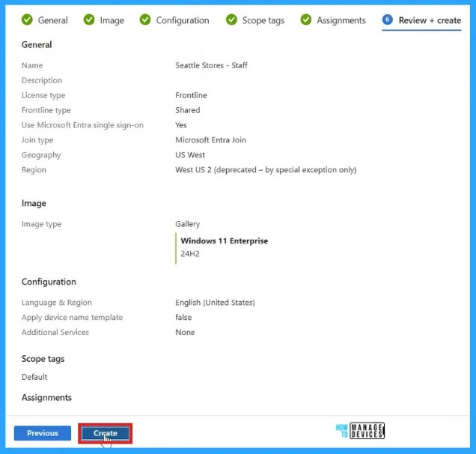Click the 'Use Microsoft Entra single sign-on' label
Image resolution: width=476 pixels, height=454 pixels.
pos(82,125)
